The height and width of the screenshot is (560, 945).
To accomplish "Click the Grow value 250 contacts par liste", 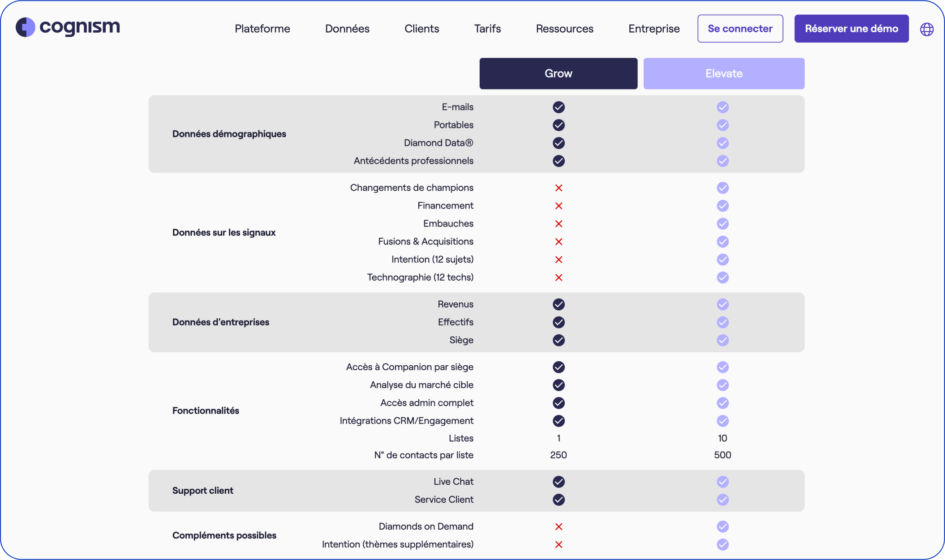I will pos(558,455).
